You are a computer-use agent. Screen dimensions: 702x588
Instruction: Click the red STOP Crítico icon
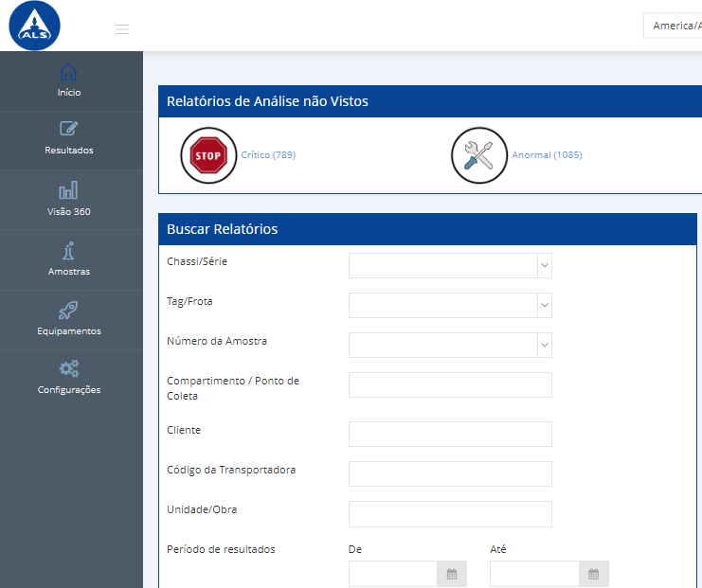coord(207,155)
